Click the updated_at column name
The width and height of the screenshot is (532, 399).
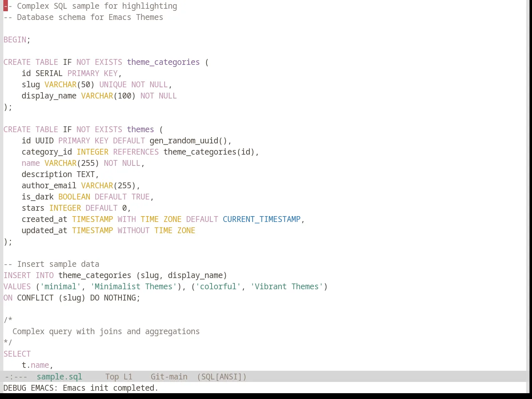(x=44, y=230)
